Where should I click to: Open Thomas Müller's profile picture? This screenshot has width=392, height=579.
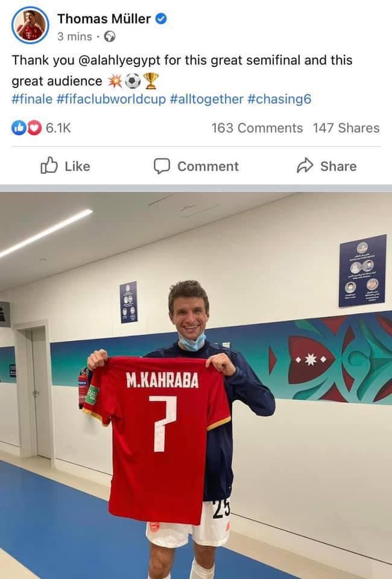30,25
